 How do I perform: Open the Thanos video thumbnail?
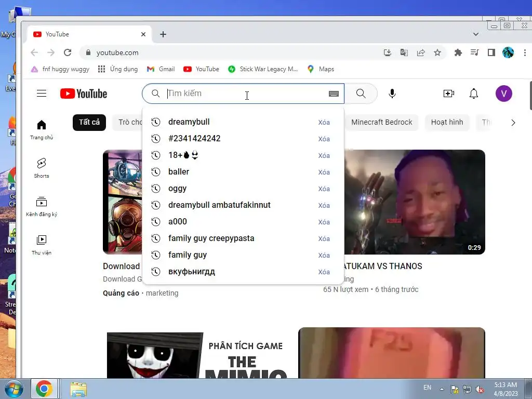[415, 202]
